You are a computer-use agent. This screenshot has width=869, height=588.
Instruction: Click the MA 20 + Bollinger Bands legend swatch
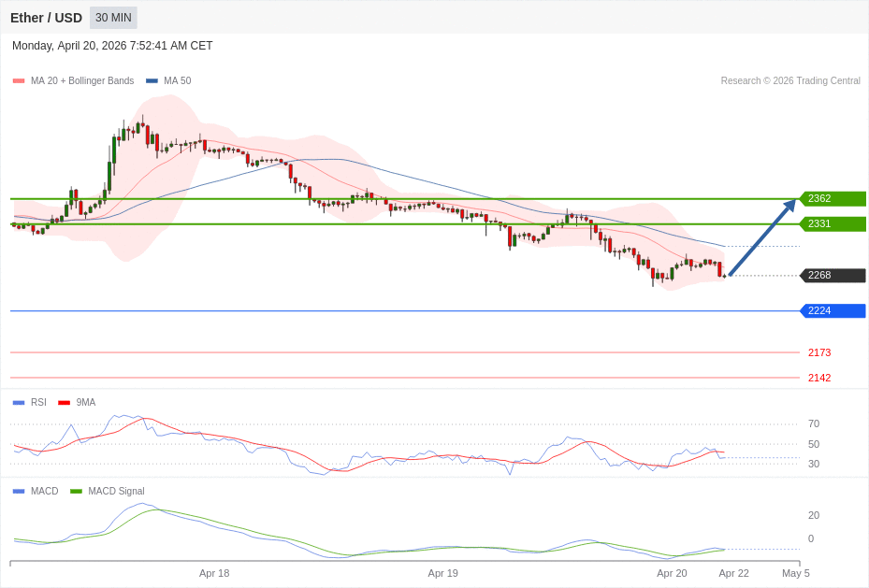19,81
